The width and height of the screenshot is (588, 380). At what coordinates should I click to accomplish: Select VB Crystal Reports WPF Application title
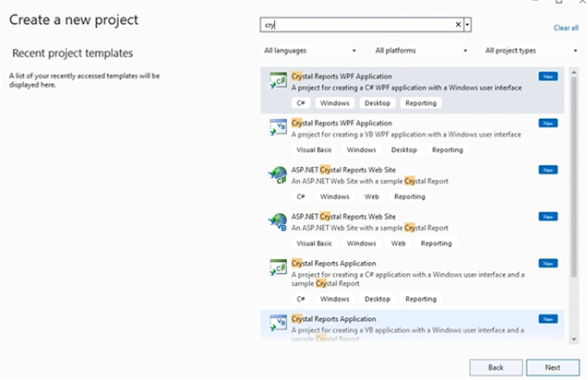click(x=342, y=124)
